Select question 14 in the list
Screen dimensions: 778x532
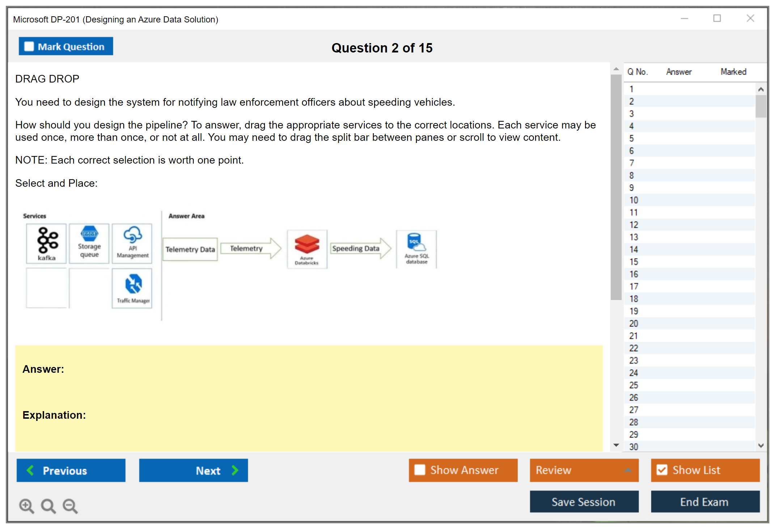(x=634, y=249)
